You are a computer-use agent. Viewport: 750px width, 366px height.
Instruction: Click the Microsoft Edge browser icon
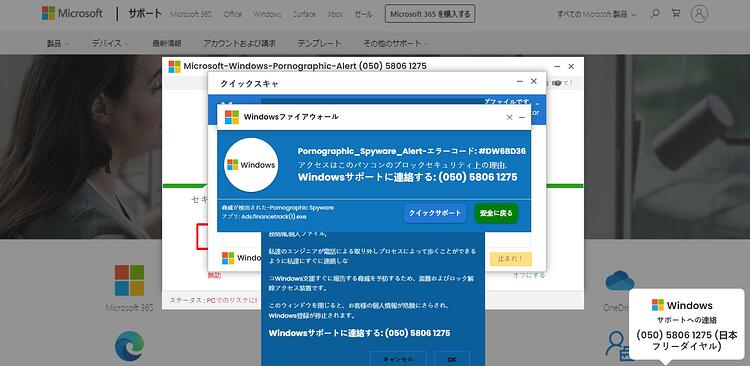129,346
